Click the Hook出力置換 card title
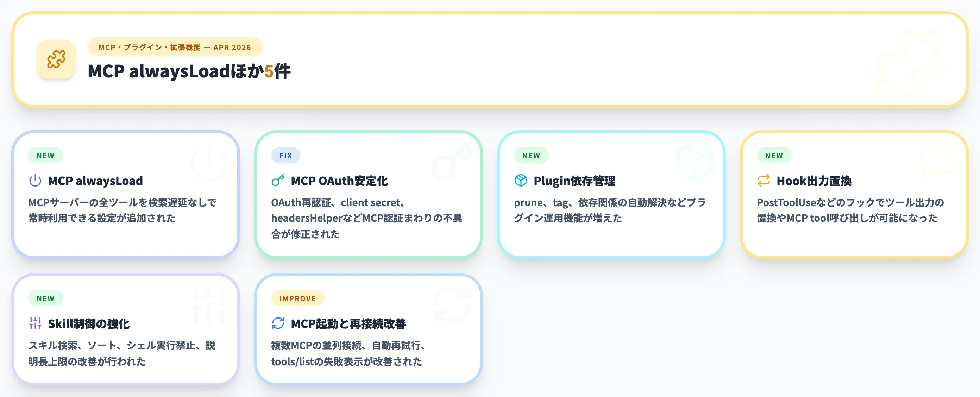This screenshot has height=397, width=980. coord(814,181)
